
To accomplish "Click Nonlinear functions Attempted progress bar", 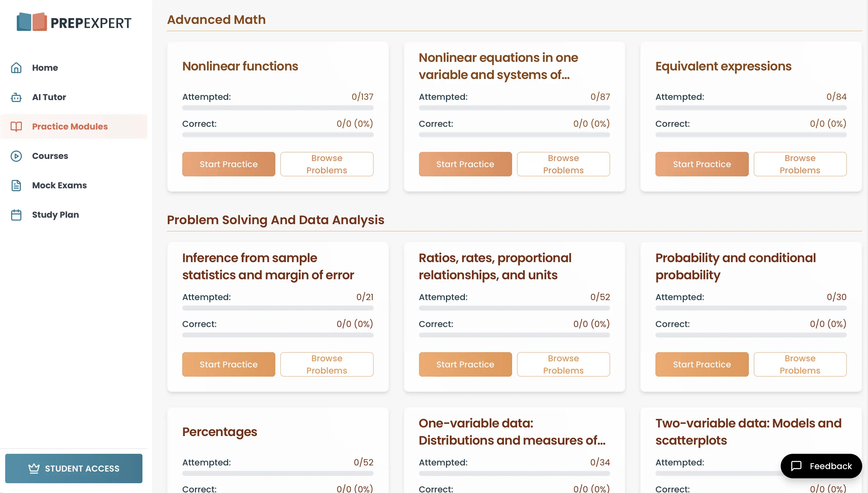I will [x=278, y=108].
